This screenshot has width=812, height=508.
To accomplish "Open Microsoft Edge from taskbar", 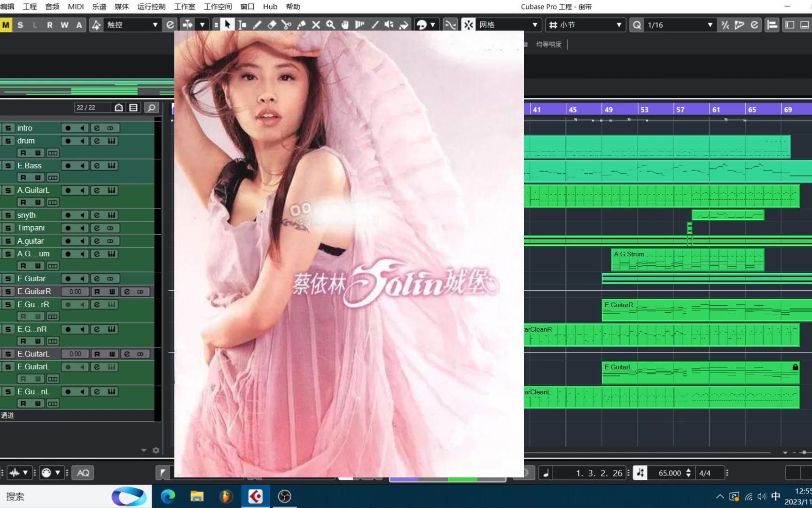I will coord(168,496).
